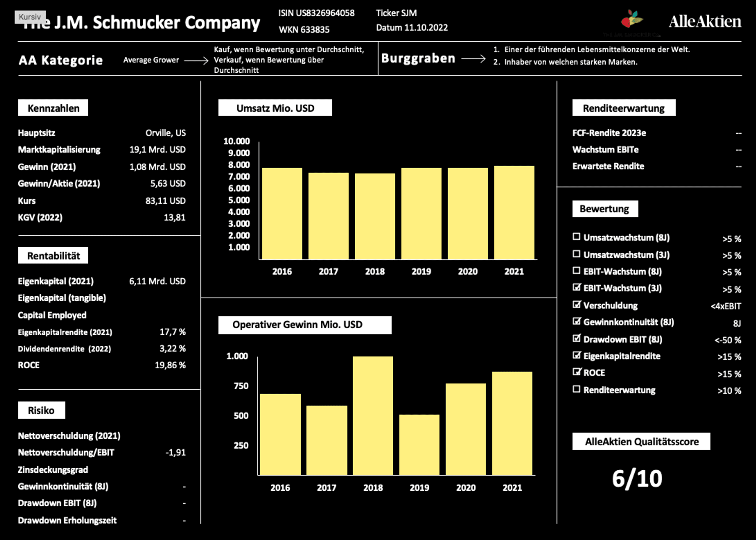Image resolution: width=756 pixels, height=540 pixels.
Task: Click the Gewinn/Aktie value 5,63 USD
Action: tap(168, 183)
